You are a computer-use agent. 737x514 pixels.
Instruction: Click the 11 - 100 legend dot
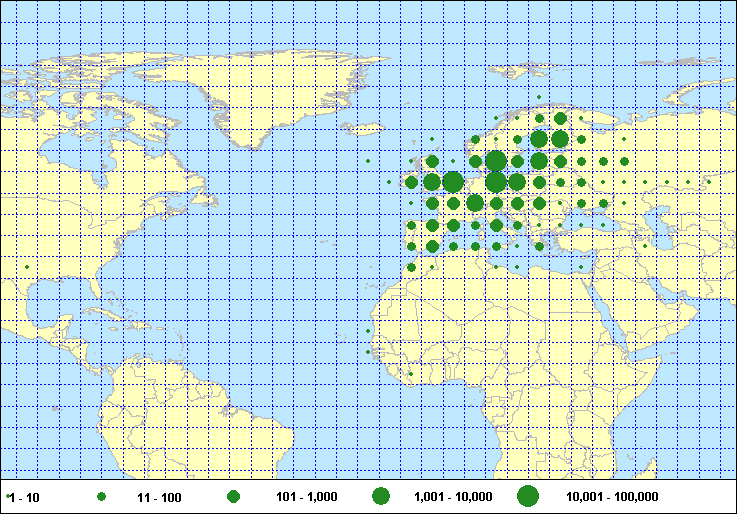(x=101, y=496)
